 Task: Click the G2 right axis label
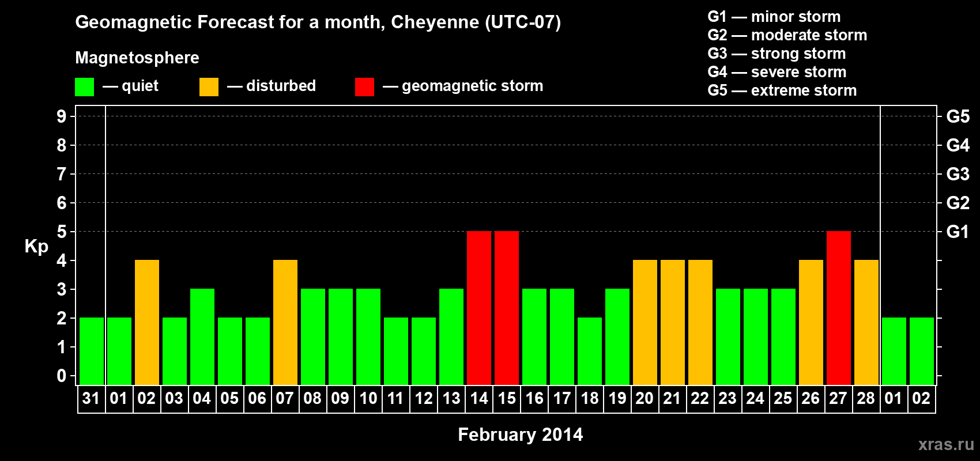point(958,203)
